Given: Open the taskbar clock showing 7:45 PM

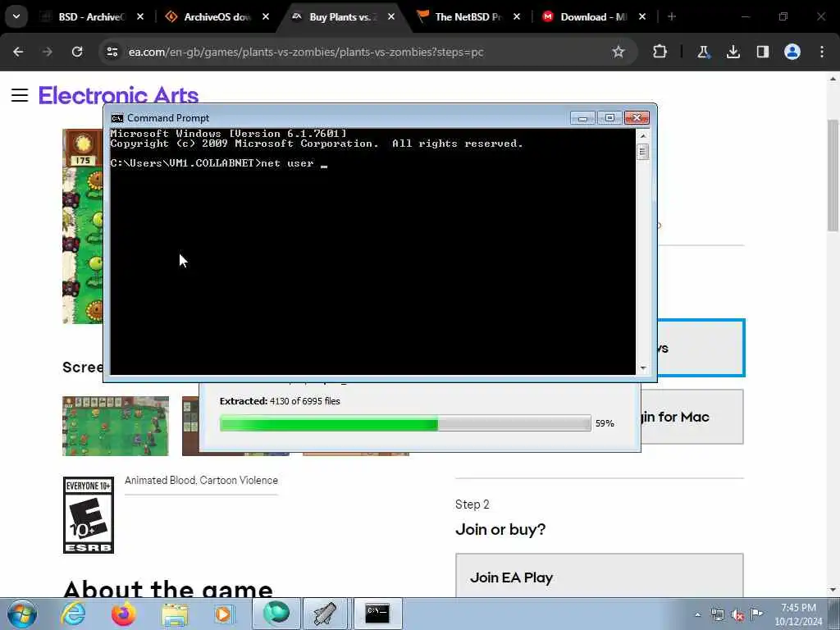Looking at the screenshot, I should tap(798, 614).
